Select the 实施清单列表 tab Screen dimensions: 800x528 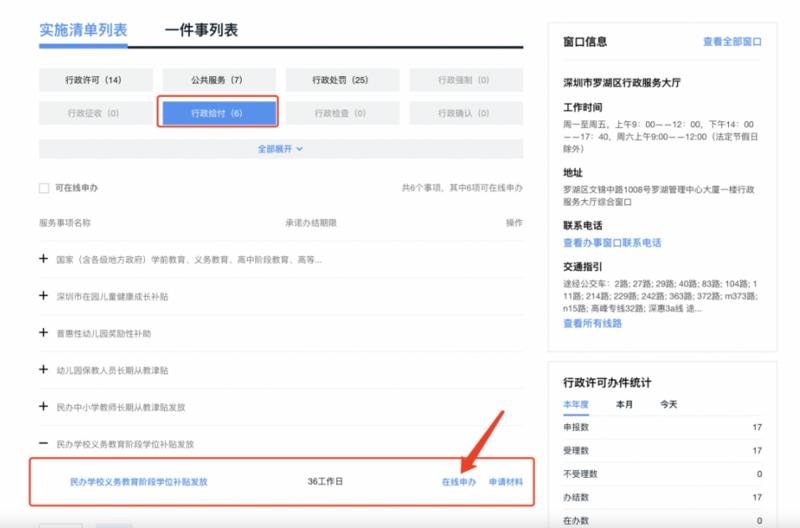[83, 30]
